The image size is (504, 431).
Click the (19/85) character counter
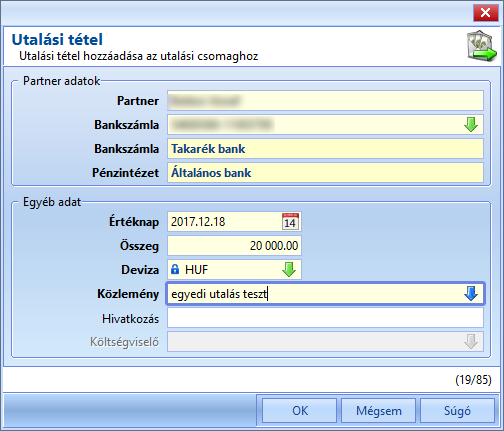(473, 380)
